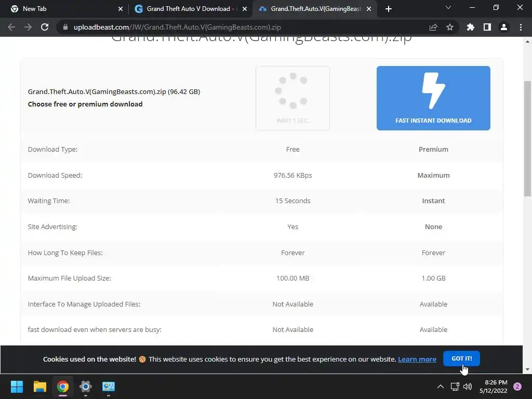
Task: Click the scrollbar's down arrow
Action: tap(527, 369)
